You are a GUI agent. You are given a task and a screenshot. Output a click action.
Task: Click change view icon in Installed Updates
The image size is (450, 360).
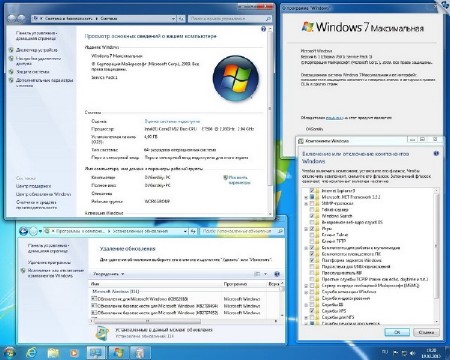[257, 274]
